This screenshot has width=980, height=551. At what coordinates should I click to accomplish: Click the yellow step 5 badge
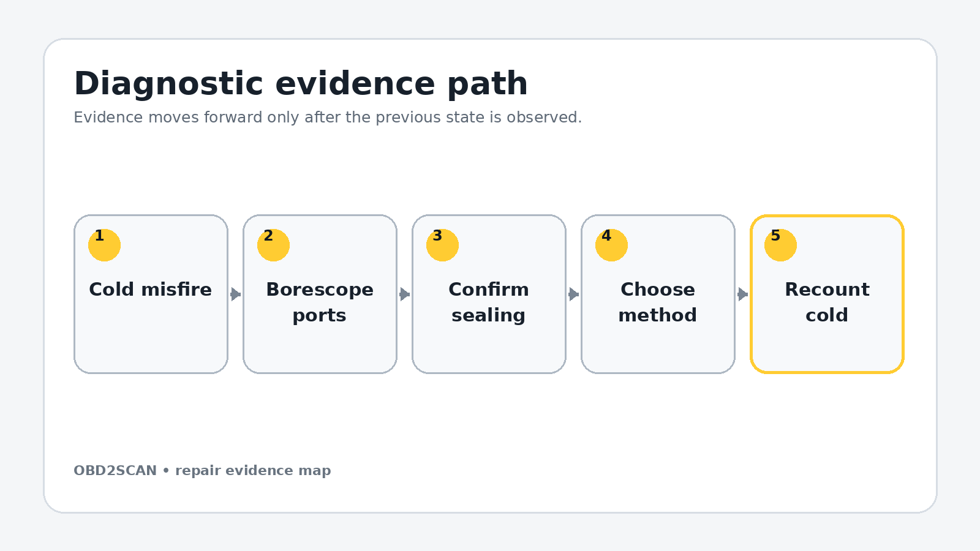[780, 245]
